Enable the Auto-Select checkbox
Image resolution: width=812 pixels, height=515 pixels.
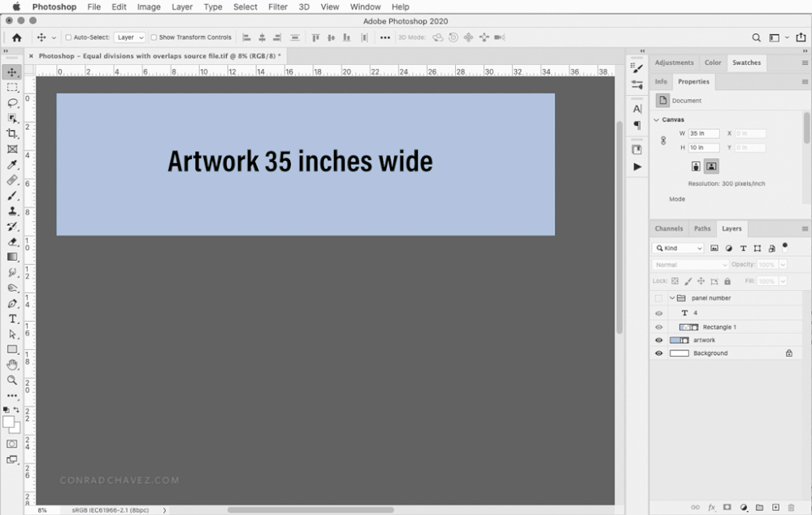click(67, 37)
